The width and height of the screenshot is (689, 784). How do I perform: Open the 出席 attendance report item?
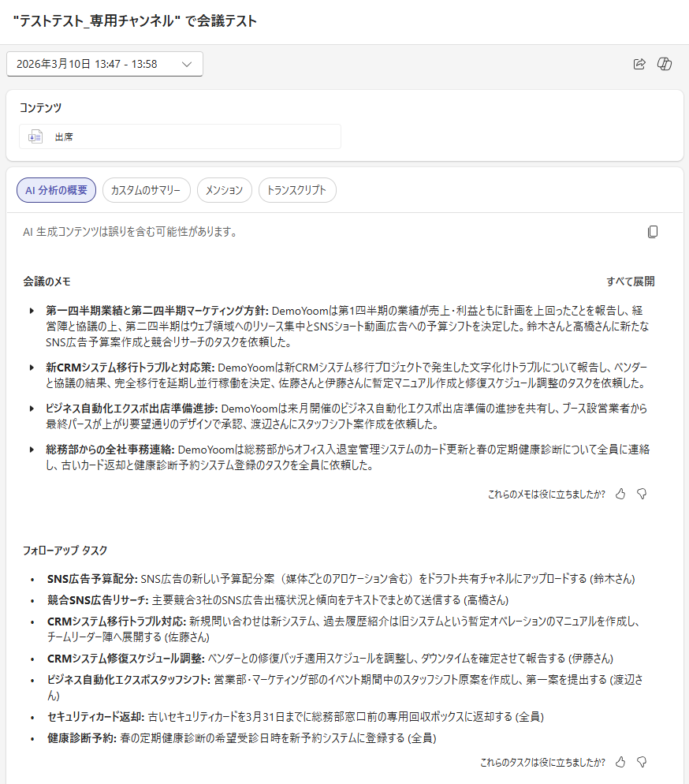pos(180,136)
